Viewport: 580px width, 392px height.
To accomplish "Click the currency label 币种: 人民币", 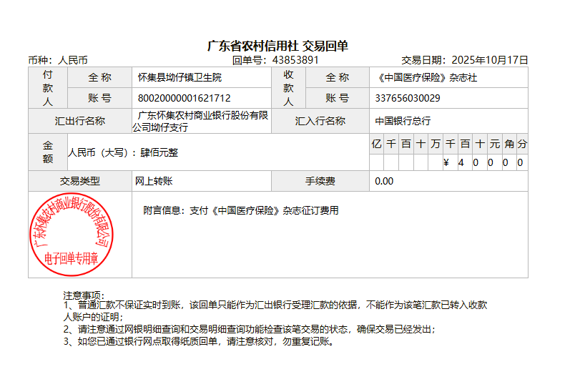I will click(58, 60).
